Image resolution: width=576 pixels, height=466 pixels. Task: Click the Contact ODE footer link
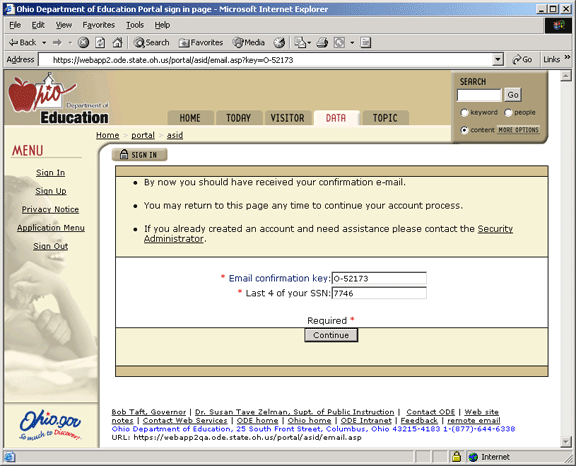[431, 412]
